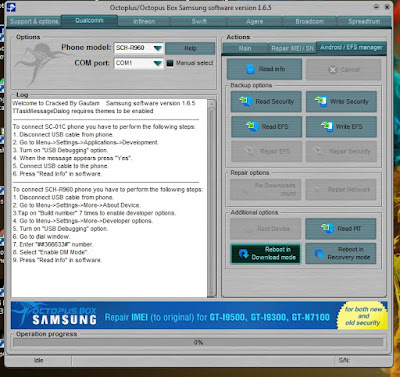Click the COM1 port field

tap(138, 63)
